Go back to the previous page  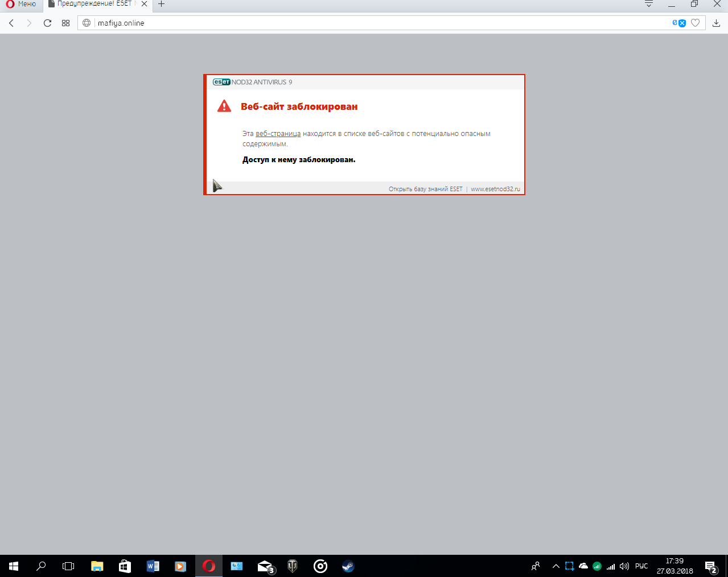11,23
